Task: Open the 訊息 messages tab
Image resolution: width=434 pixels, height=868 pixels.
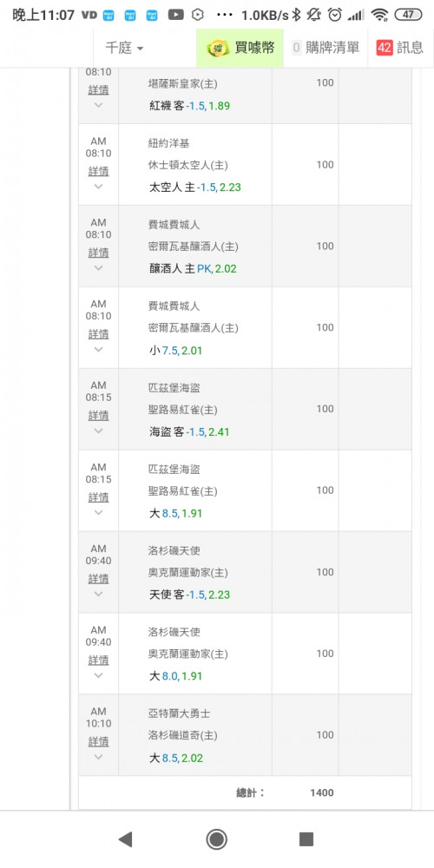Action: click(x=400, y=48)
